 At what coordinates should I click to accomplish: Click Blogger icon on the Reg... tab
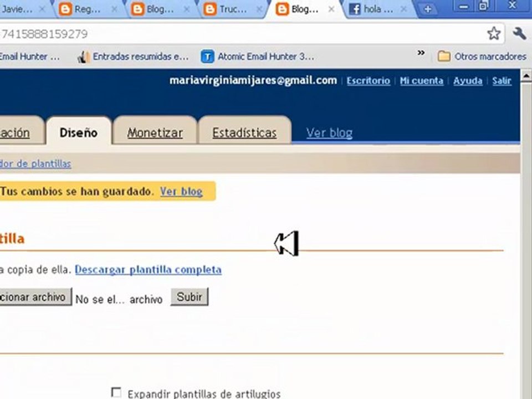point(65,9)
